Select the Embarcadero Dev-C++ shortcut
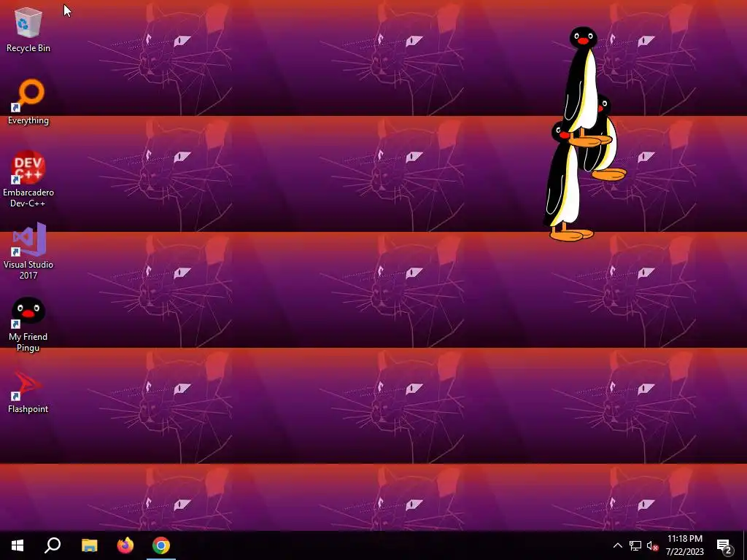 pyautogui.click(x=28, y=179)
